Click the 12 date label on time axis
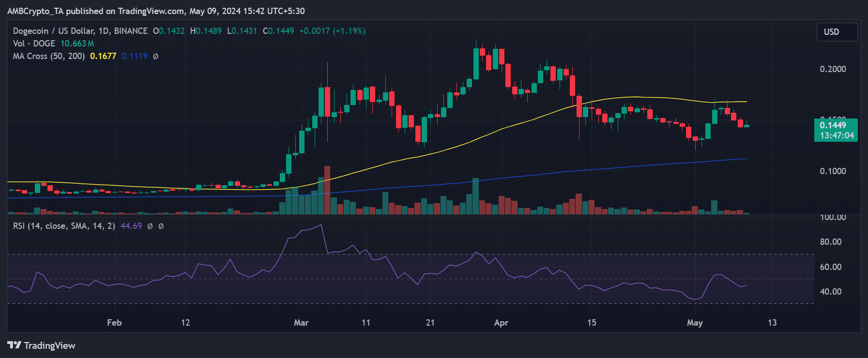The width and height of the screenshot is (868, 358). point(185,323)
